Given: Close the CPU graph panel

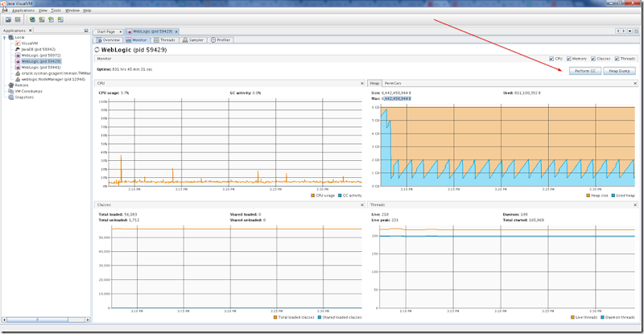Looking at the screenshot, I should [361, 84].
